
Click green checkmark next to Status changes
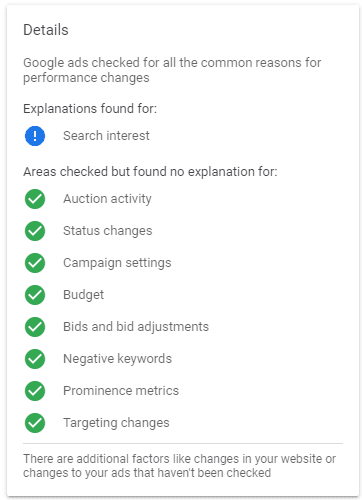click(35, 231)
